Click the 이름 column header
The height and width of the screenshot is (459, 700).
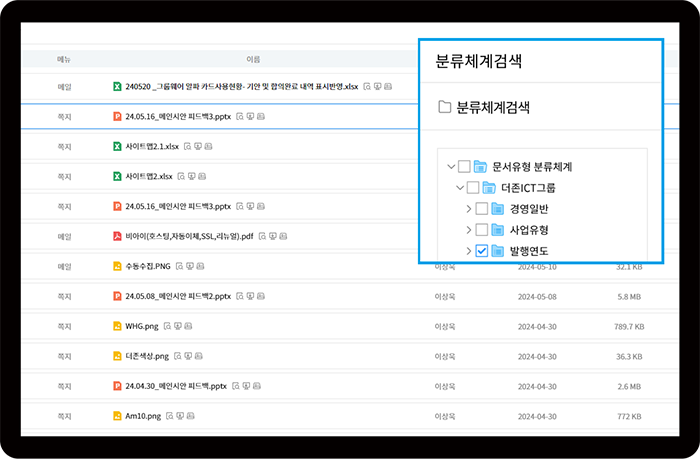pyautogui.click(x=253, y=59)
